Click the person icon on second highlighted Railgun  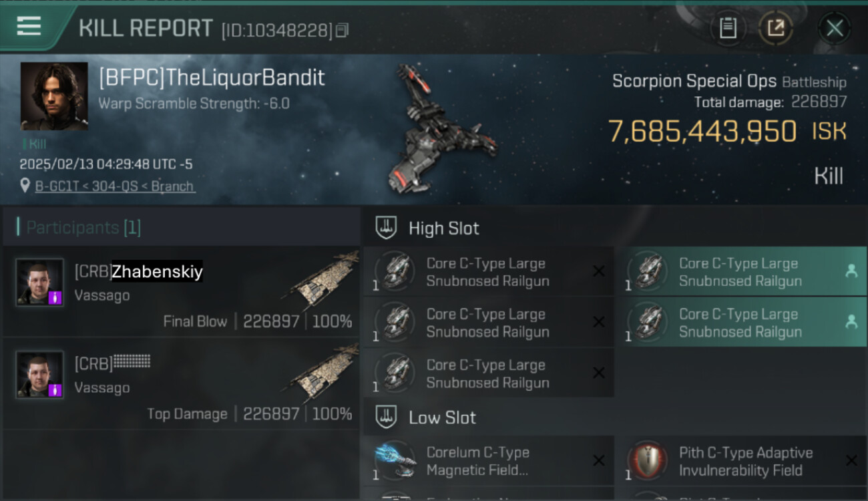point(851,322)
